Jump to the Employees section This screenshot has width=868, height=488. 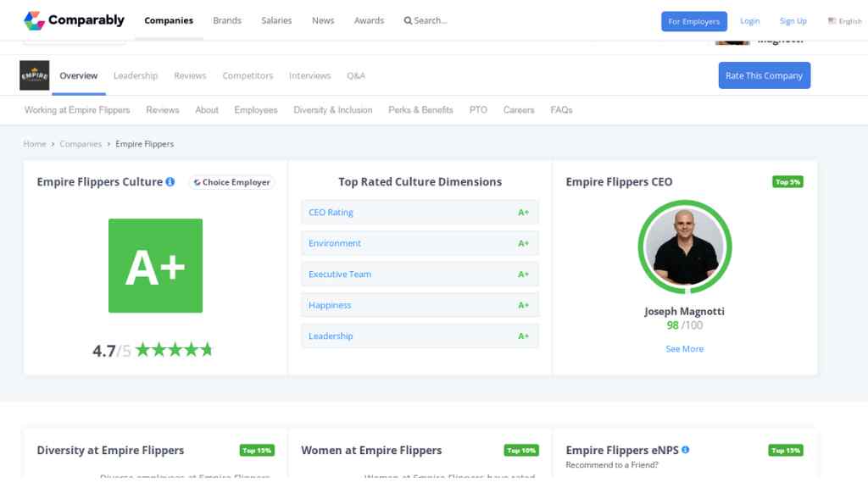(256, 110)
